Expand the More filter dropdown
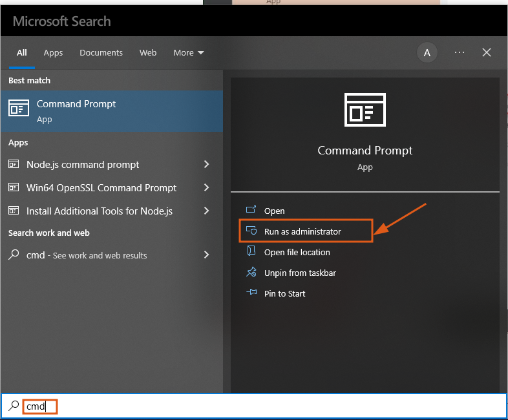The width and height of the screenshot is (508, 420). 189,52
